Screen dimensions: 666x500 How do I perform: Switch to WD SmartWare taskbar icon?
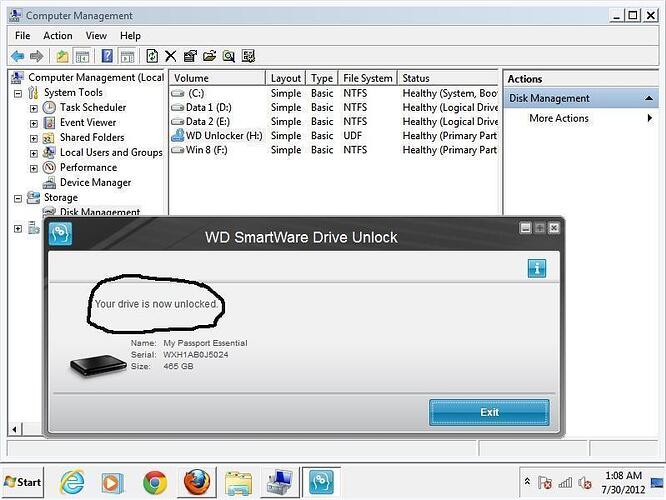pos(321,482)
